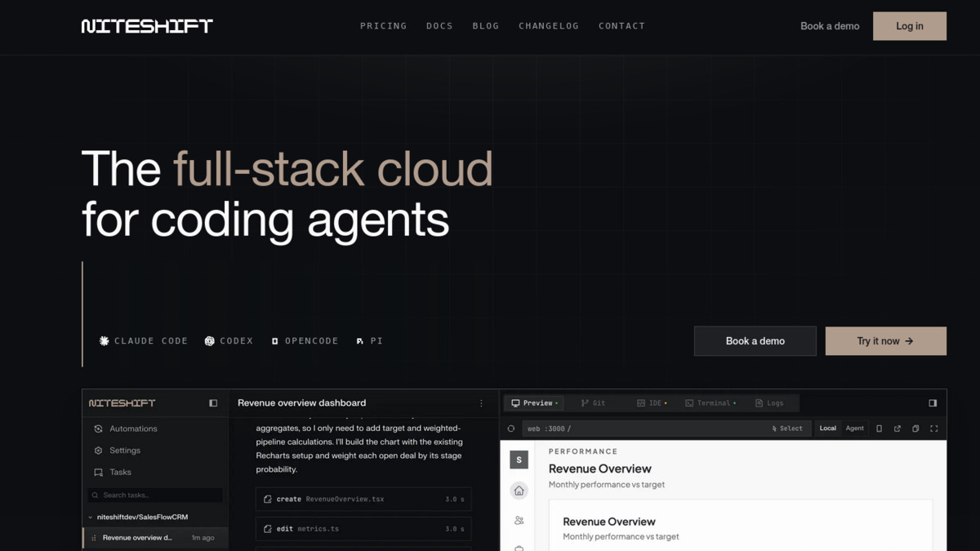The width and height of the screenshot is (980, 551).
Task: Click the Claude Code starburst icon
Action: (105, 341)
